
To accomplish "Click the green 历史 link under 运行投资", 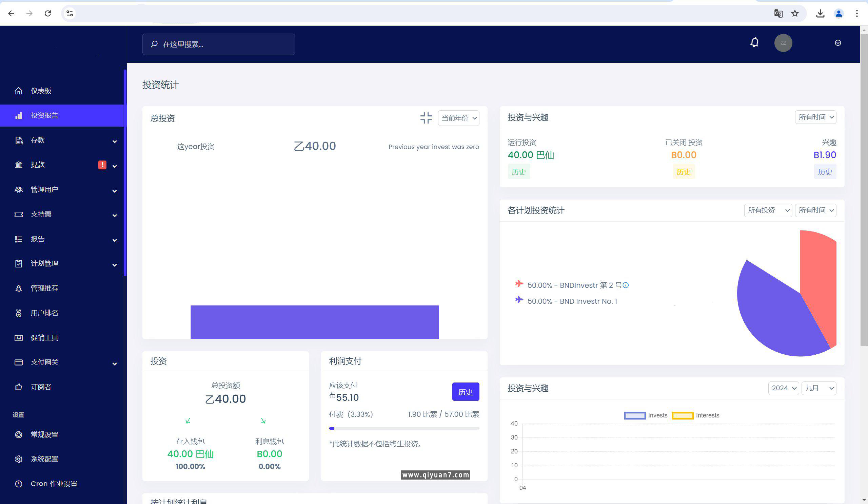I will pos(518,172).
